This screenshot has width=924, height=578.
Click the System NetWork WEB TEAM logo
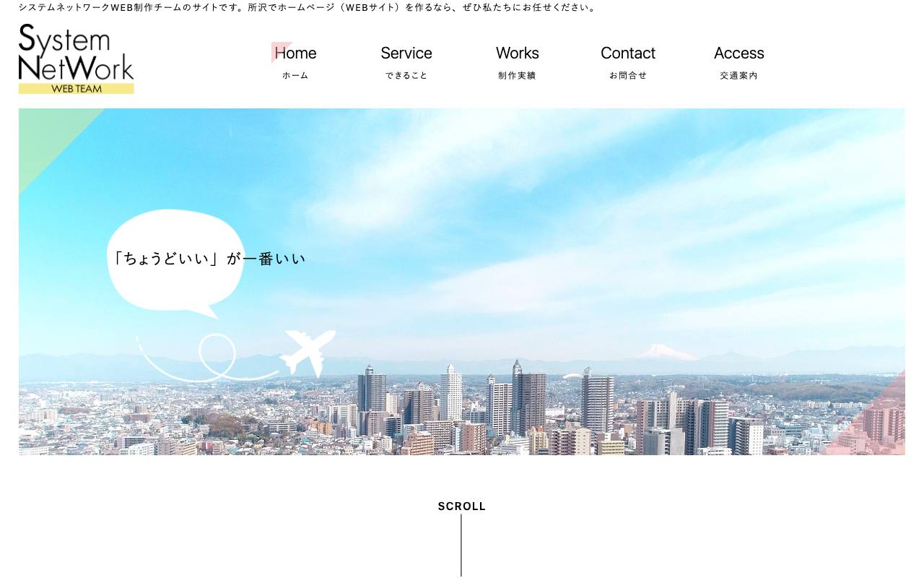[x=77, y=59]
